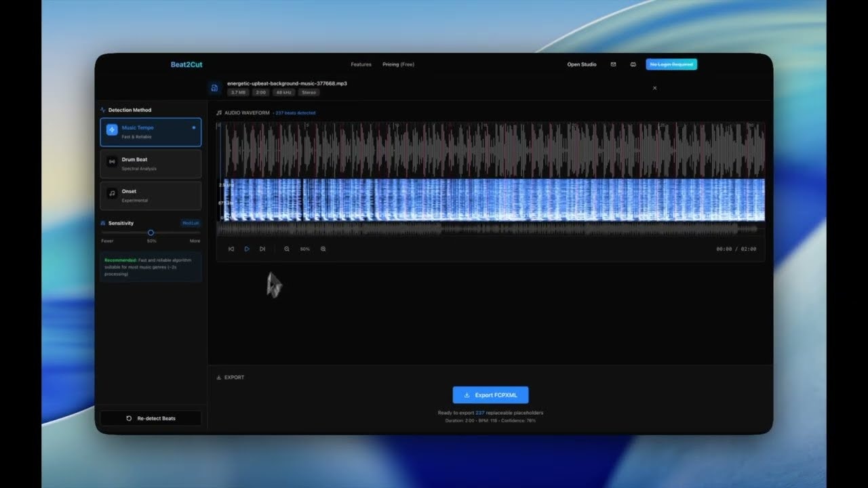
Task: Click the mail envelope icon
Action: tap(613, 64)
